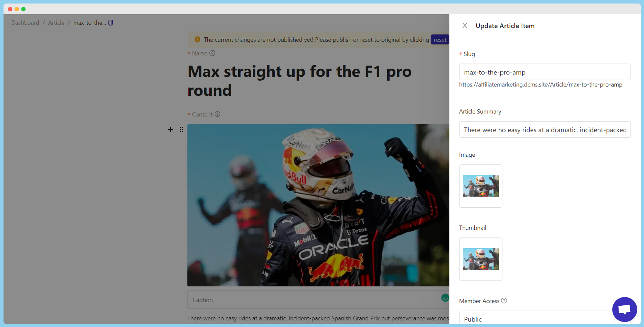Image resolution: width=644 pixels, height=327 pixels.
Task: Click the Caption field under image
Action: point(312,300)
